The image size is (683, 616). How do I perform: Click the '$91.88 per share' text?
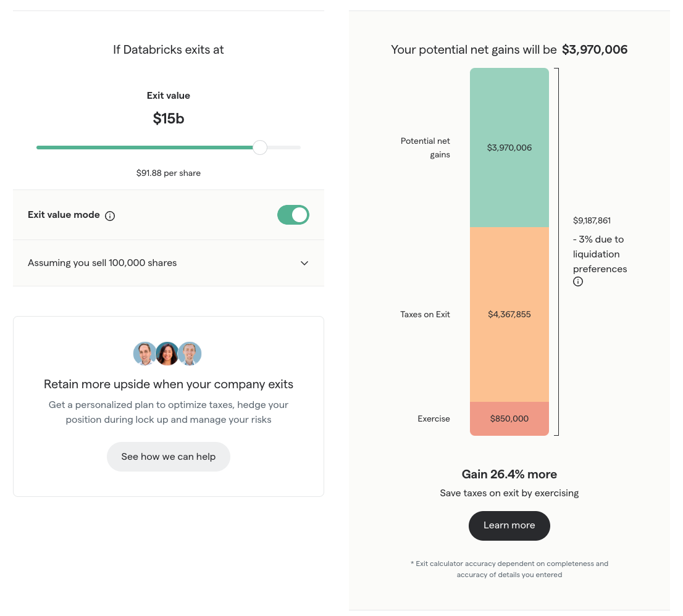[169, 173]
